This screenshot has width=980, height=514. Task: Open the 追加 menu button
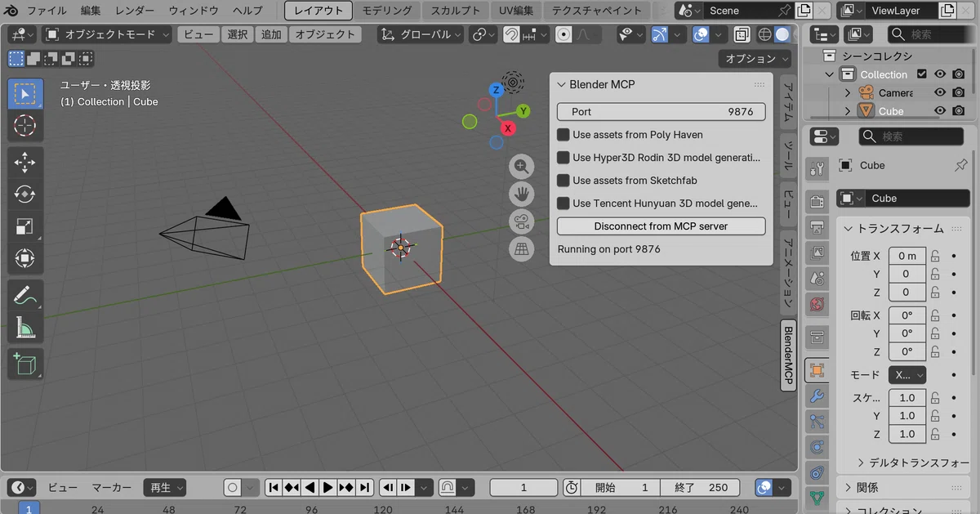271,34
